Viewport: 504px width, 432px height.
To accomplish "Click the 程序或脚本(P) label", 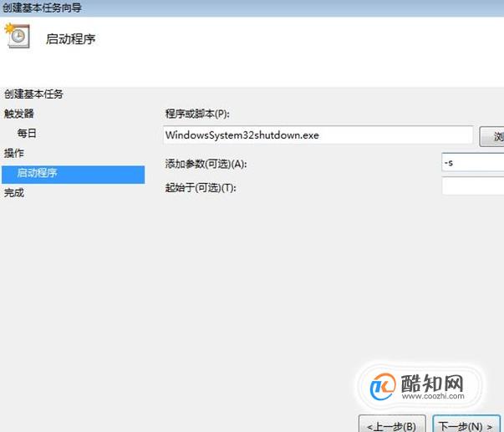I will (x=197, y=114).
